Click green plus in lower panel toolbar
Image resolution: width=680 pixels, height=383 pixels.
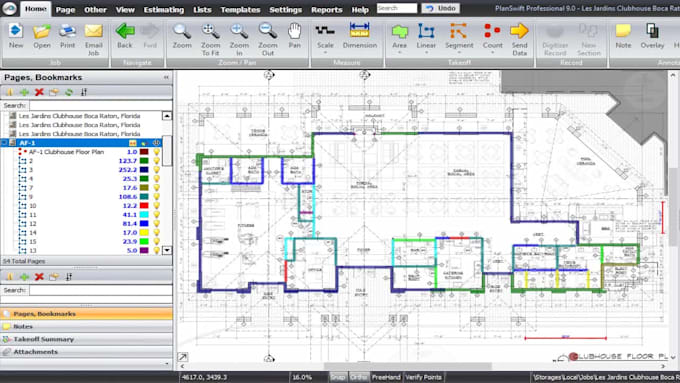[24, 277]
